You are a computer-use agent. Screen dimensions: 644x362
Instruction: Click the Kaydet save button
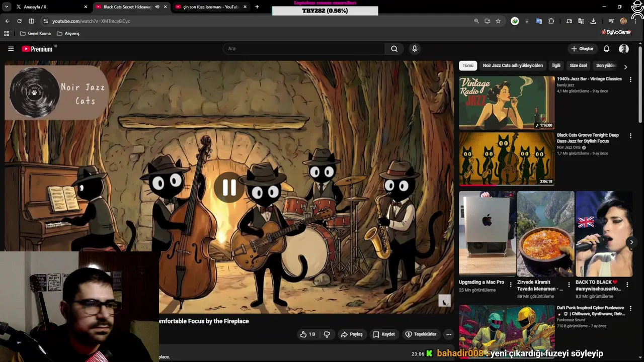pos(384,334)
